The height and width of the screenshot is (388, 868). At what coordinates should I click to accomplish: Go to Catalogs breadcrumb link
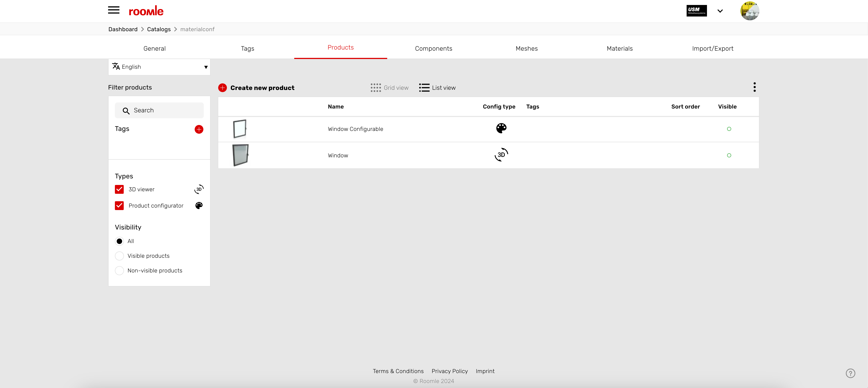point(159,29)
